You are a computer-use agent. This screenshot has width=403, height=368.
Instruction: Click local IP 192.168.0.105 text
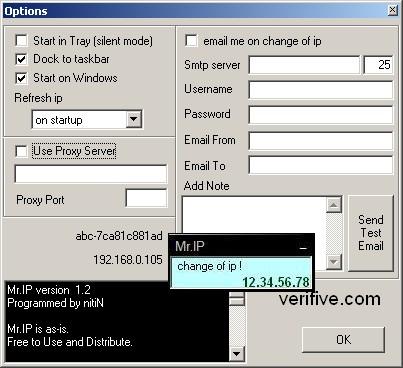coord(128,260)
